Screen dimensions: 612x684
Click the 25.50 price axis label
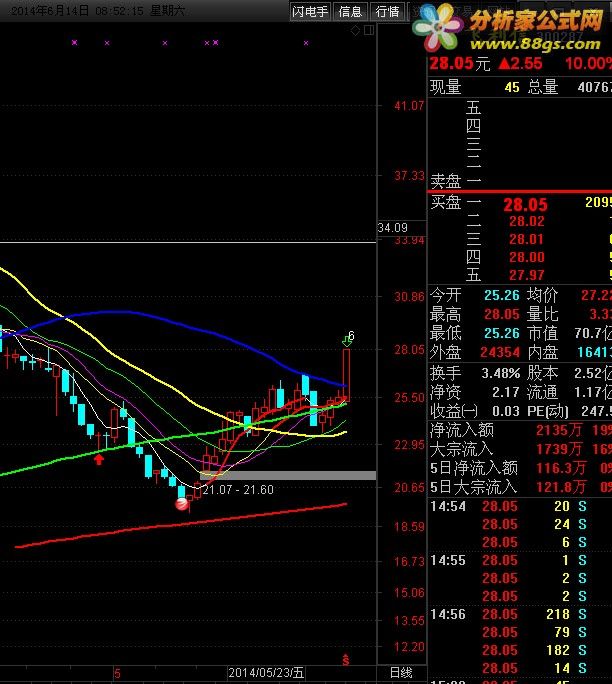click(x=409, y=398)
